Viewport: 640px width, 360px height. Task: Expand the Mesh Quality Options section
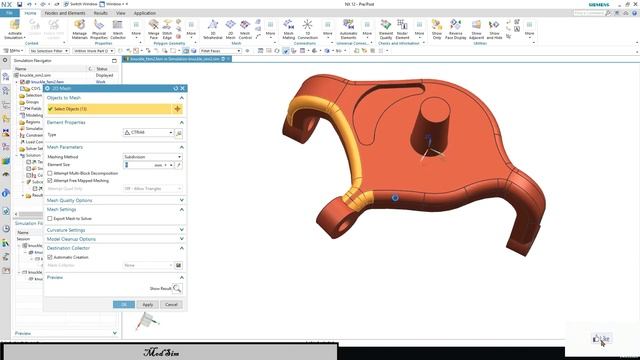click(182, 200)
